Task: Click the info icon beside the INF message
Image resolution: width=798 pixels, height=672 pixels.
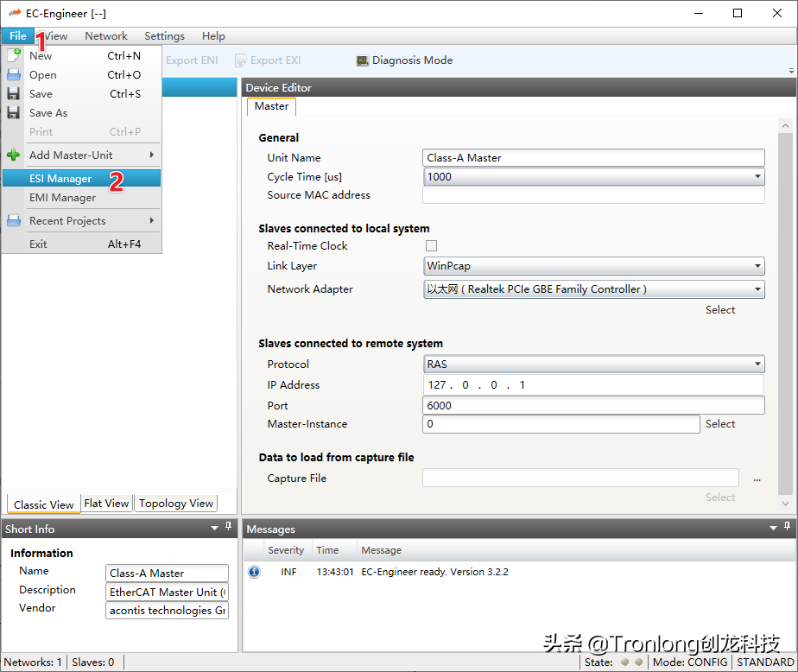Action: pos(254,571)
